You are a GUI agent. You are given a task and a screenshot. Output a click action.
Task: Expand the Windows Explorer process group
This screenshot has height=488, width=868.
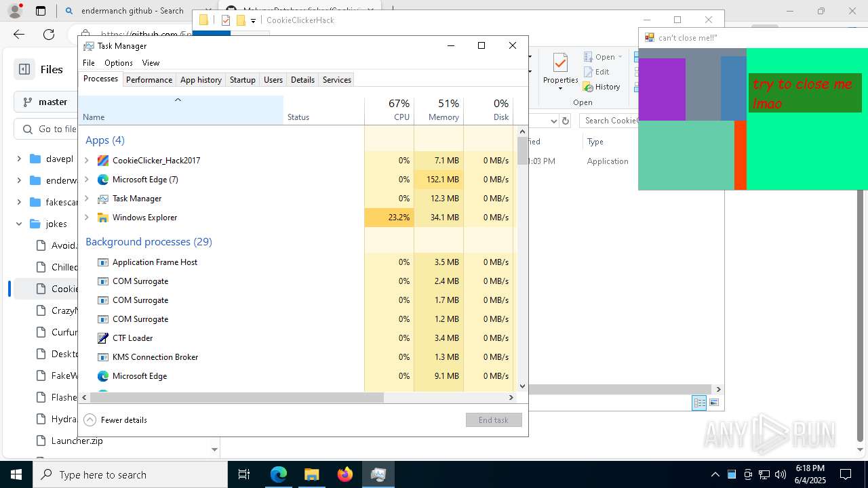[86, 218]
